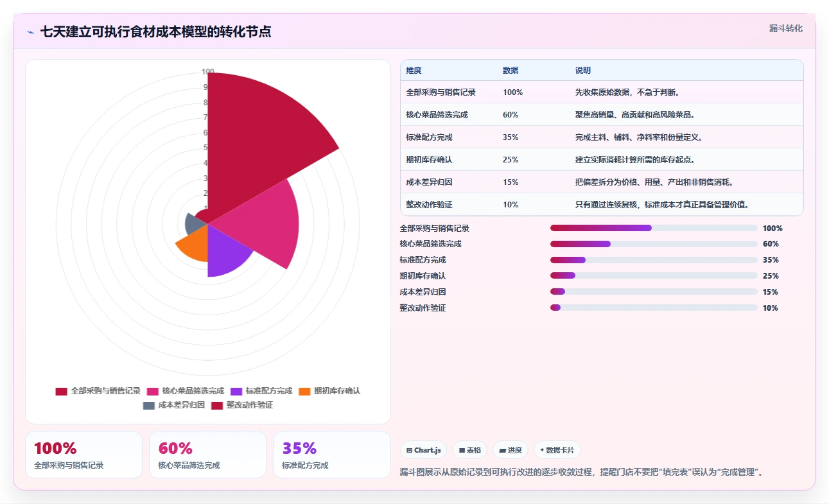Click table cell 期初库存确认 in the 维度 column
The width and height of the screenshot is (829, 504).
pyautogui.click(x=430, y=160)
